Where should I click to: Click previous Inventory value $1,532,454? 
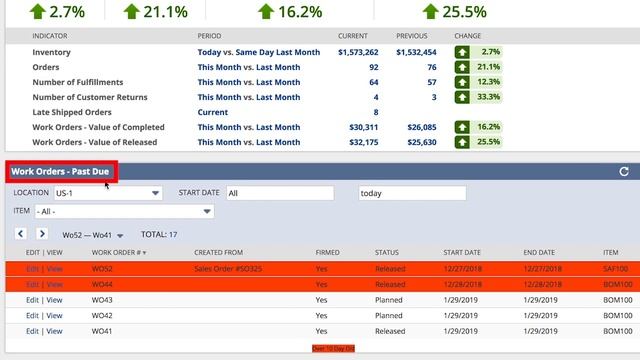416,52
